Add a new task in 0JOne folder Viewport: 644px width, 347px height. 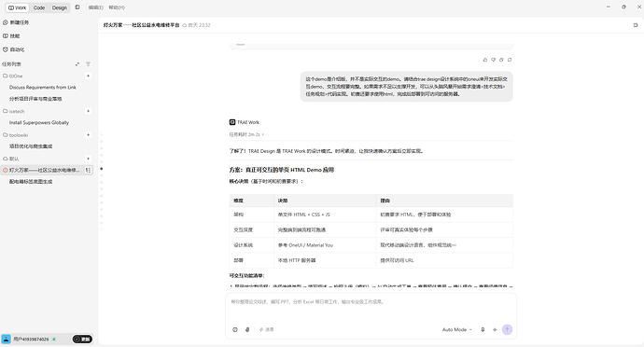88,76
